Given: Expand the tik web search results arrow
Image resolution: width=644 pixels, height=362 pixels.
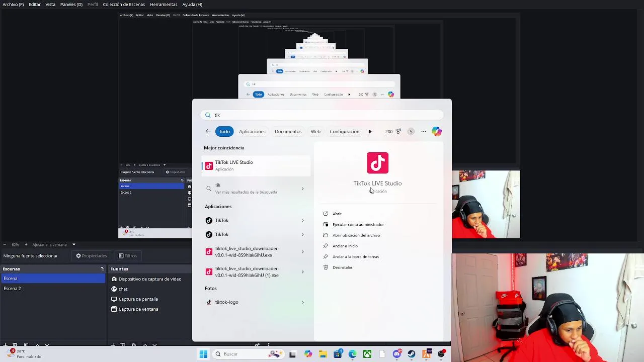Looking at the screenshot, I should tap(302, 189).
